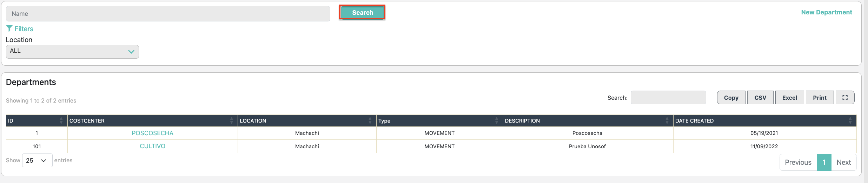Open the POSCOSECHA cost center link
868x183 pixels.
tap(152, 133)
